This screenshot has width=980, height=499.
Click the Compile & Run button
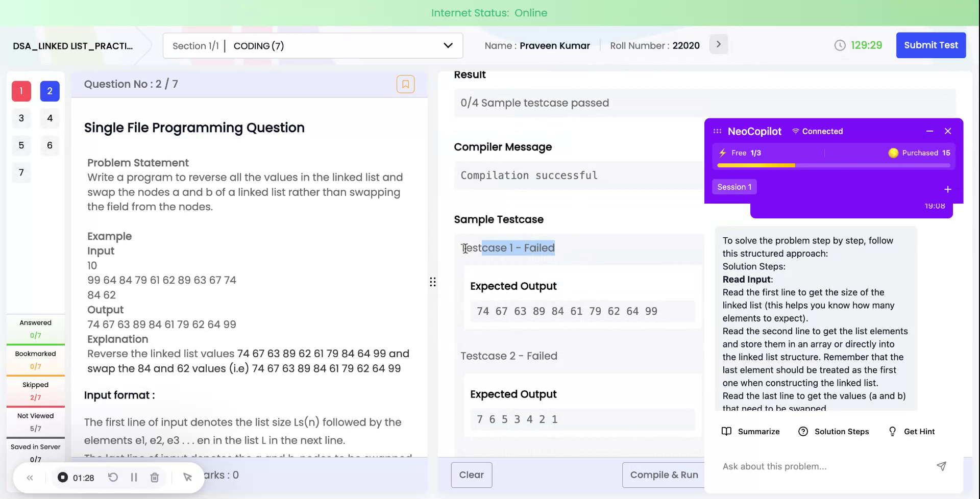click(664, 475)
